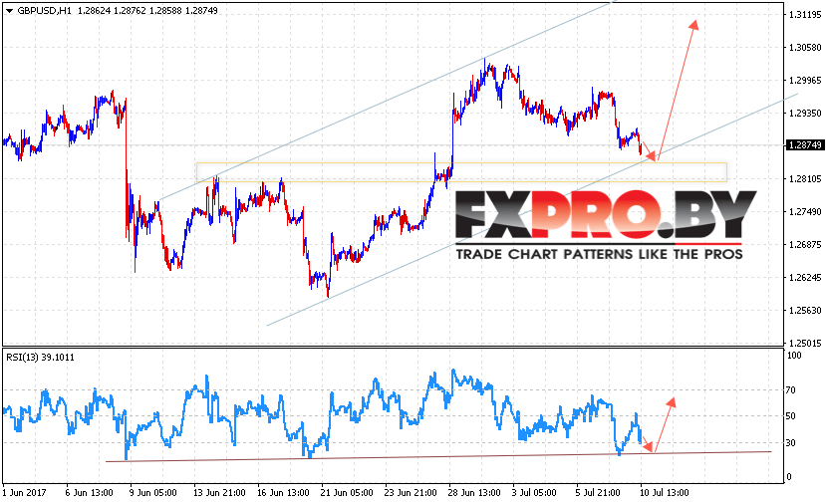Screen dimensions: 826x504
Task: Click the 10 Jul 13:00 time axis label
Action: click(x=663, y=493)
